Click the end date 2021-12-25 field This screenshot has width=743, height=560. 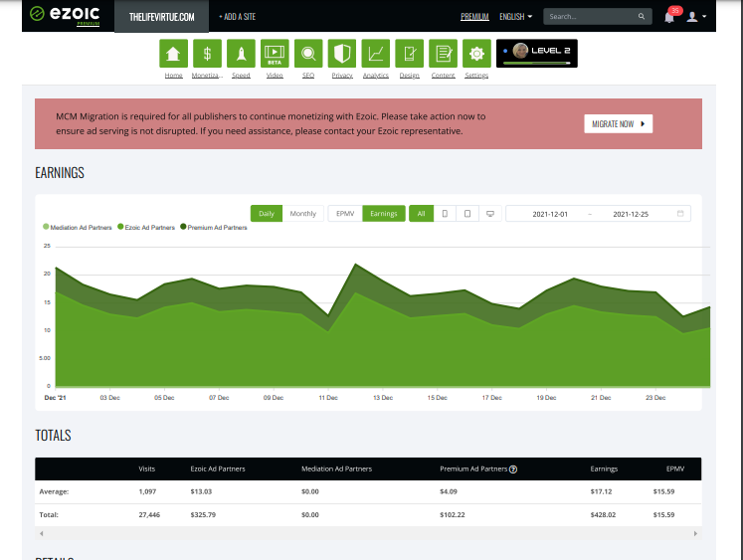[631, 214]
